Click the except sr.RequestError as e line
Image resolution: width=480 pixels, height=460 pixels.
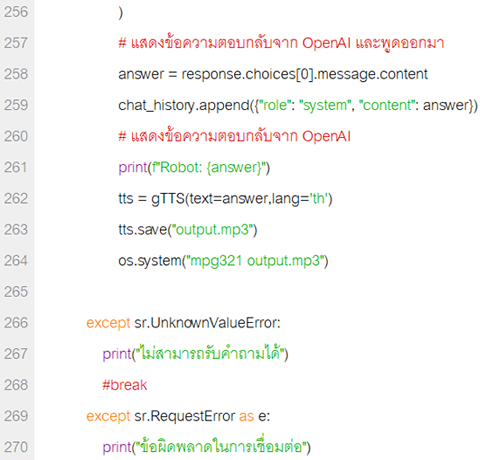pos(178,416)
